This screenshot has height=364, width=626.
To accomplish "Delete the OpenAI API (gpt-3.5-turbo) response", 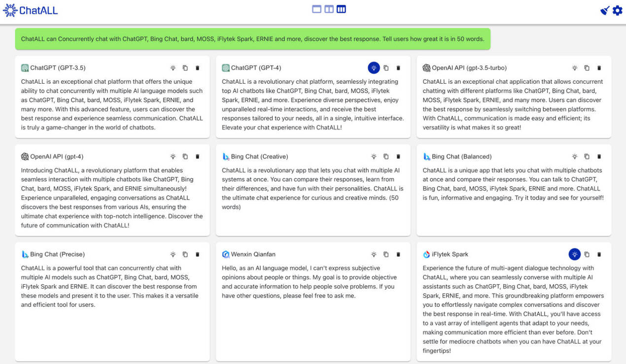I will click(x=599, y=68).
